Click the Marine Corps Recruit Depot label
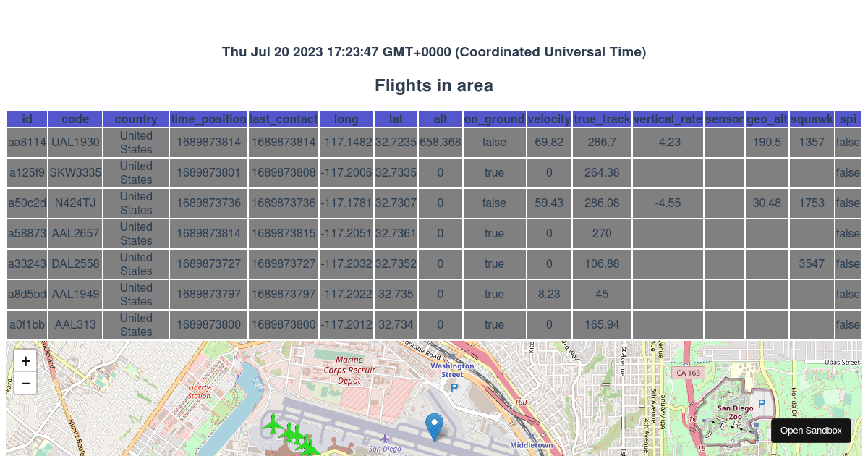Viewport: 868px width, 456px height. [x=349, y=369]
